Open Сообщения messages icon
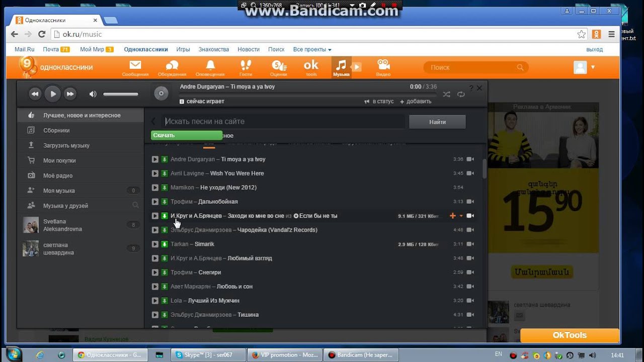Viewport: 644px width, 362px height. click(135, 68)
